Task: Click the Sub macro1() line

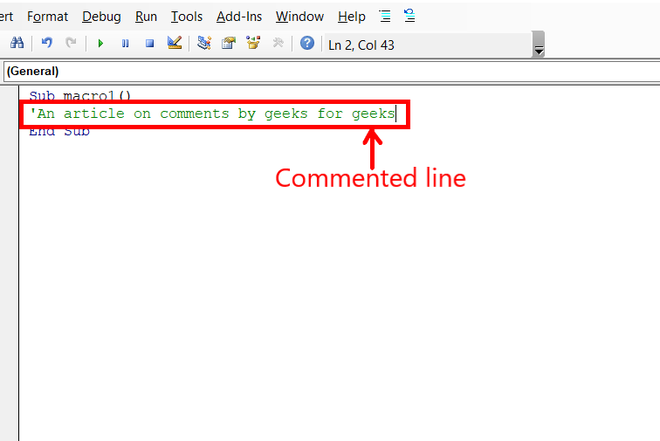Action: [80, 96]
